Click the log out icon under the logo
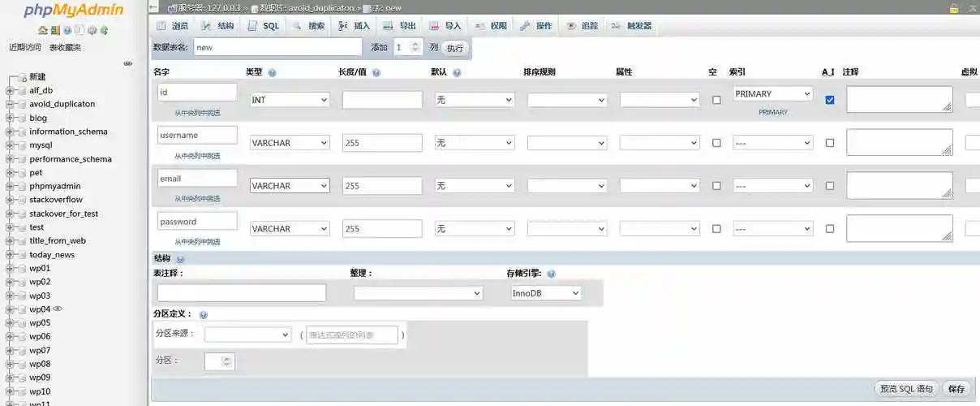 click(54, 30)
